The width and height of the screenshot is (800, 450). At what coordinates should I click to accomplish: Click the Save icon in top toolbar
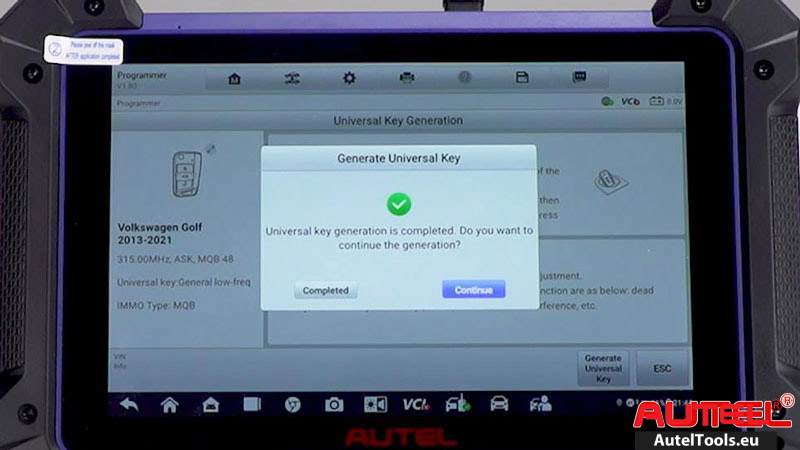coord(521,78)
